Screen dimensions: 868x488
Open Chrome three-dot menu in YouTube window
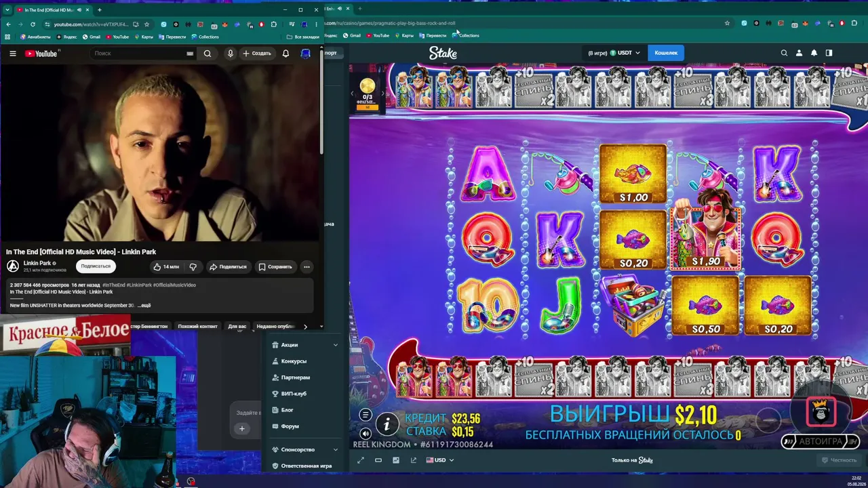(x=315, y=24)
